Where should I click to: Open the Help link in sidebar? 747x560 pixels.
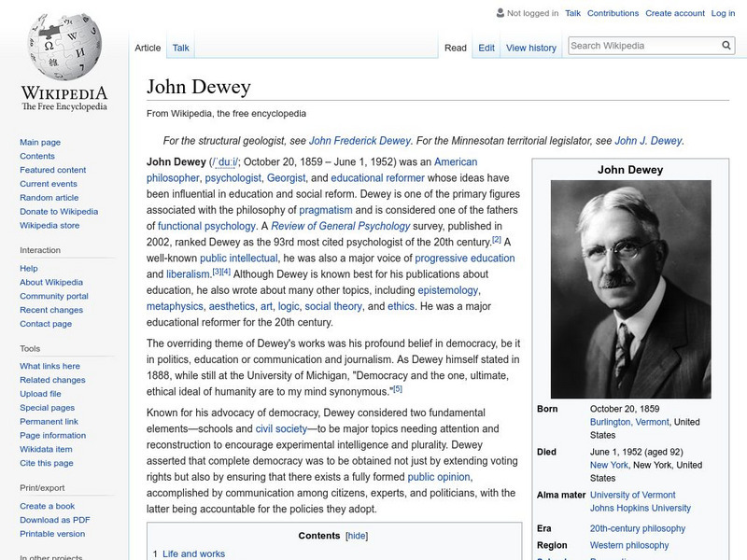[x=29, y=268]
